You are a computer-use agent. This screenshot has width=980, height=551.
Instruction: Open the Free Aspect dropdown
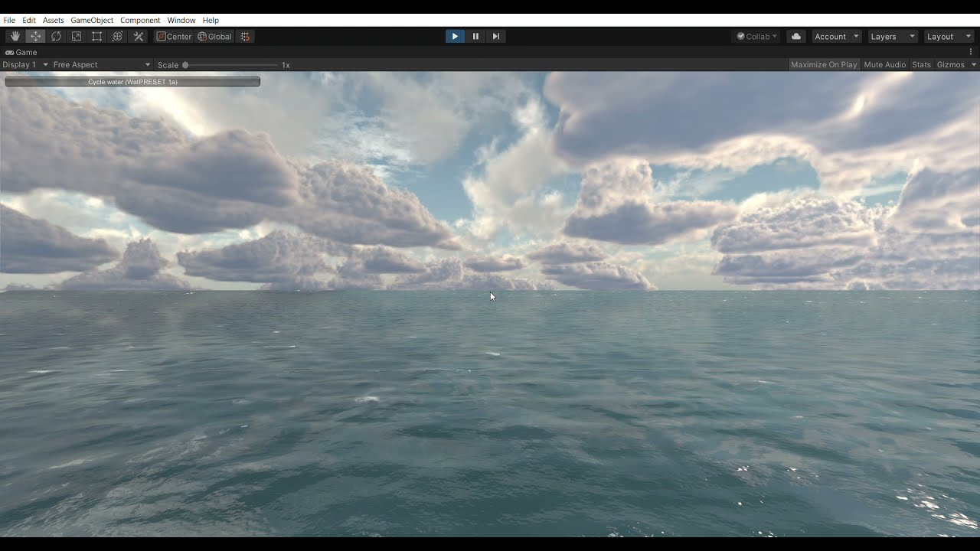(102, 65)
